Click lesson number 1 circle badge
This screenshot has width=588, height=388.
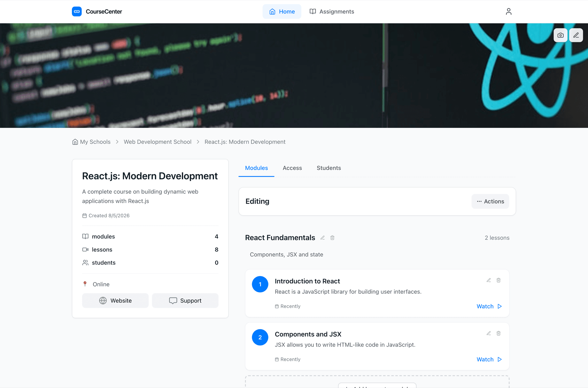click(260, 284)
